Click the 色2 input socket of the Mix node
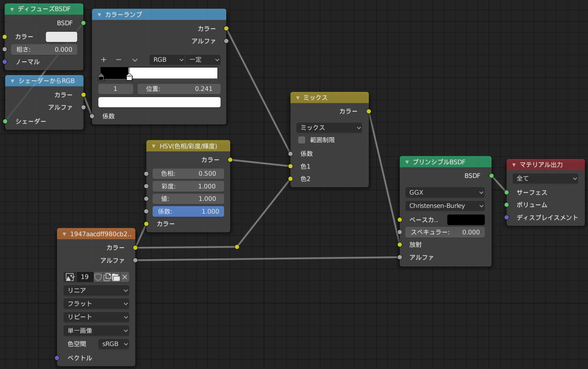The height and width of the screenshot is (369, 588). 290,179
